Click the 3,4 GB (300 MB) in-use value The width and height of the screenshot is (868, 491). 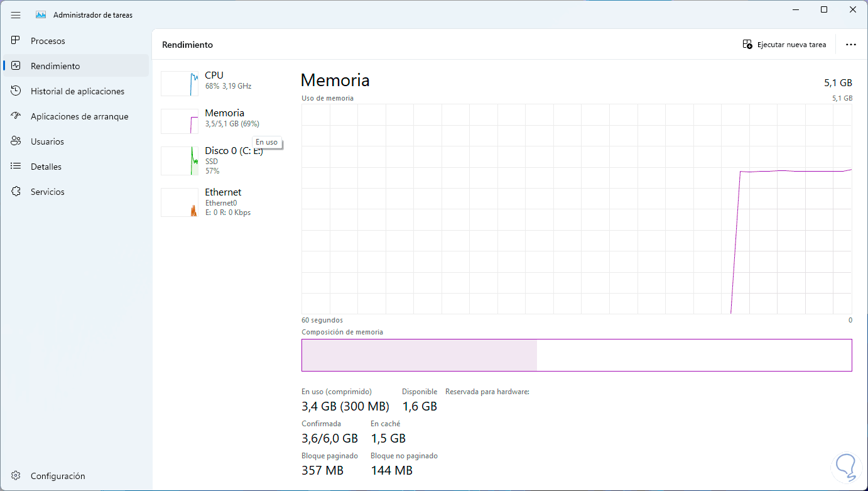(345, 406)
